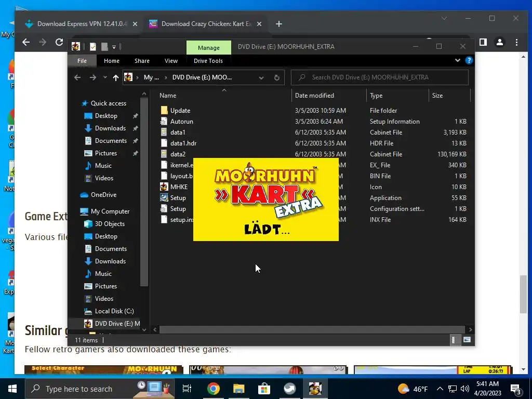Select the data2 cabinet file
This screenshot has width=532, height=399.
pyautogui.click(x=178, y=154)
